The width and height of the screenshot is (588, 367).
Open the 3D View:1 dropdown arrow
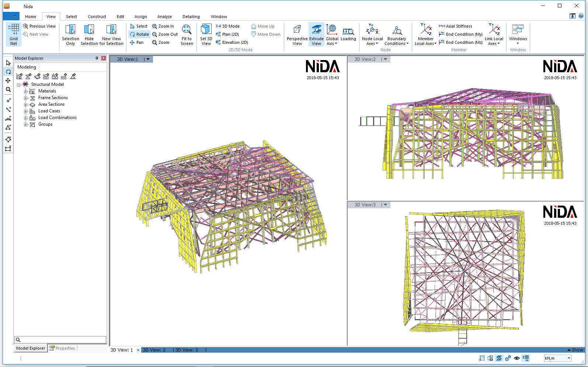148,59
